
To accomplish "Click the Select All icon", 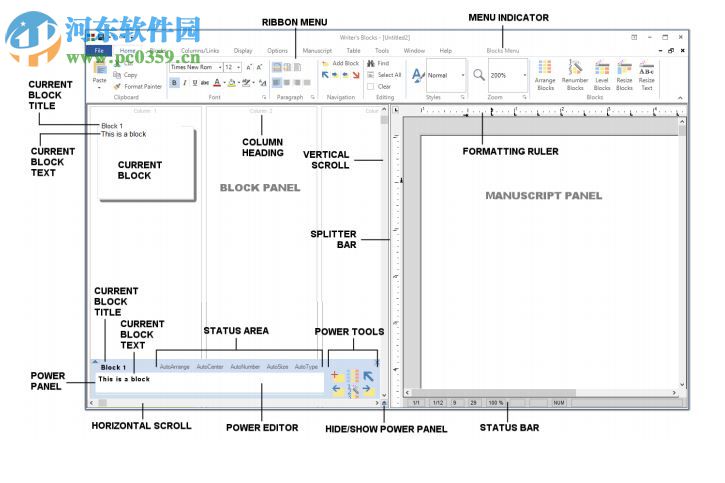I will point(371,75).
